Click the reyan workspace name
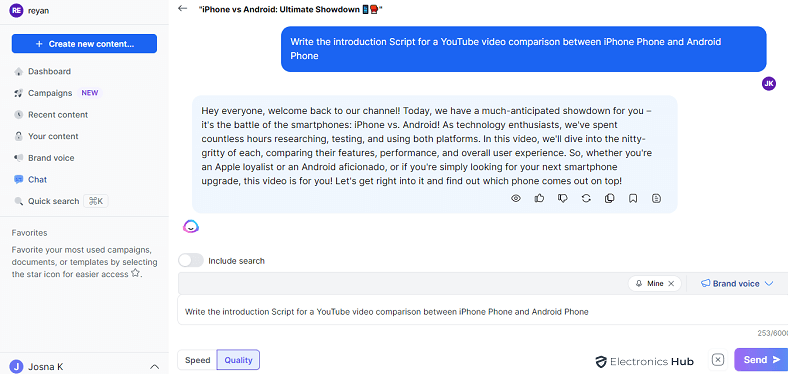The height and width of the screenshot is (374, 788). point(39,10)
